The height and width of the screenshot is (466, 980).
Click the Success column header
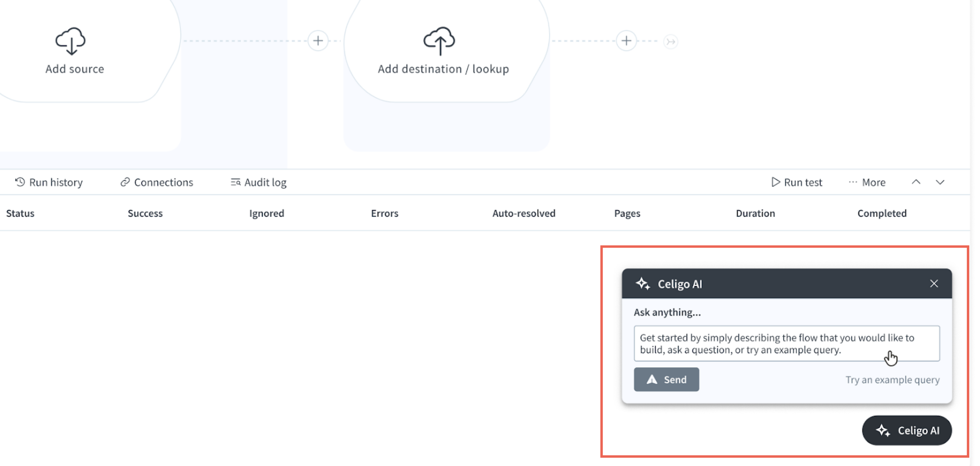pyautogui.click(x=145, y=213)
